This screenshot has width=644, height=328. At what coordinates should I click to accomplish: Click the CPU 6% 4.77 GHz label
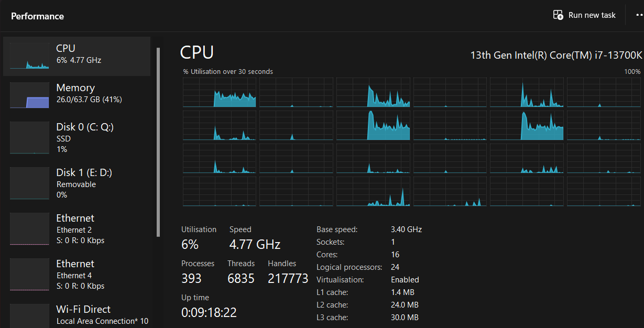(x=79, y=60)
